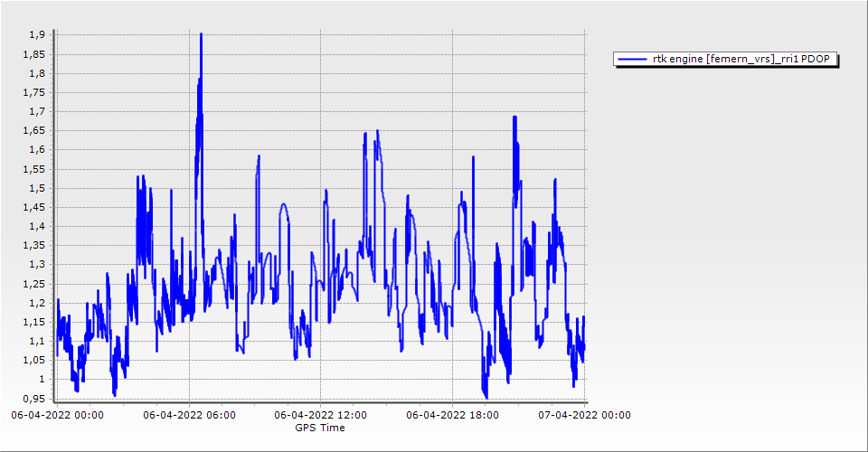Click the "GPS Time" x-axis title
Viewport: 868px width, 452px height.
321,428
